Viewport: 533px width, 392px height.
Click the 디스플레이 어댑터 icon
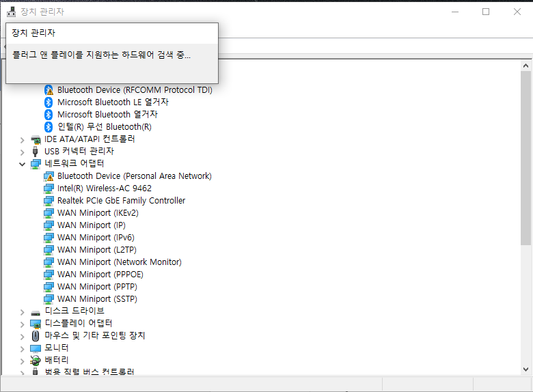36,324
